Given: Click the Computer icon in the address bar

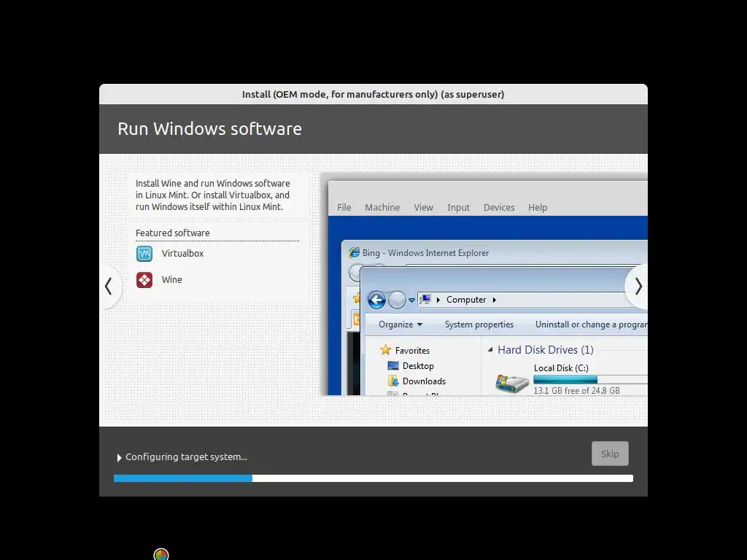Looking at the screenshot, I should [425, 300].
